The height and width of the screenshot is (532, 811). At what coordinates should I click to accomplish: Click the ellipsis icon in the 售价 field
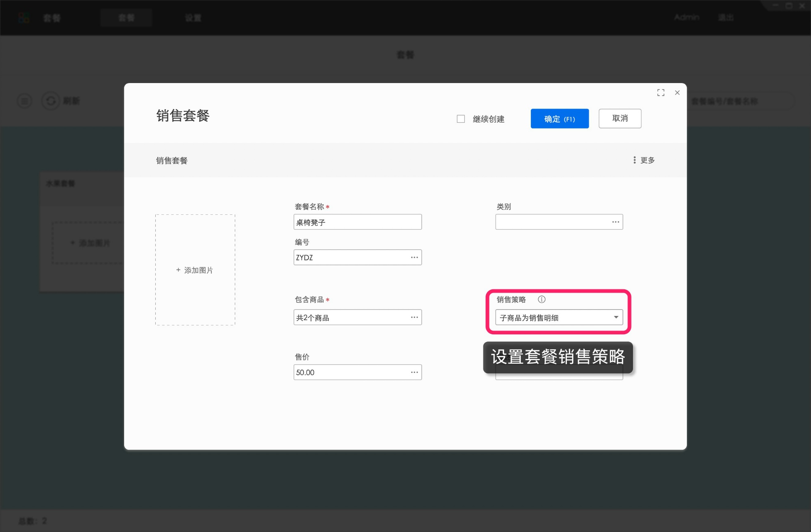[x=414, y=372]
